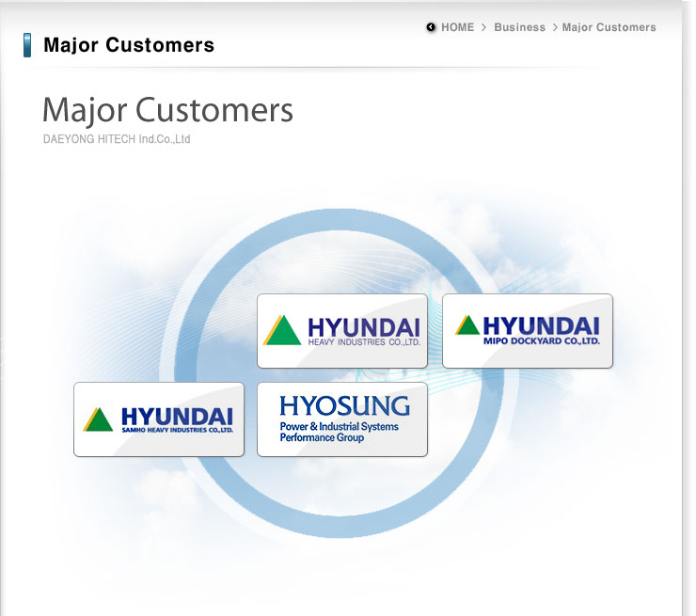
Task: Click the blue bar icon beside page title
Action: tap(27, 45)
